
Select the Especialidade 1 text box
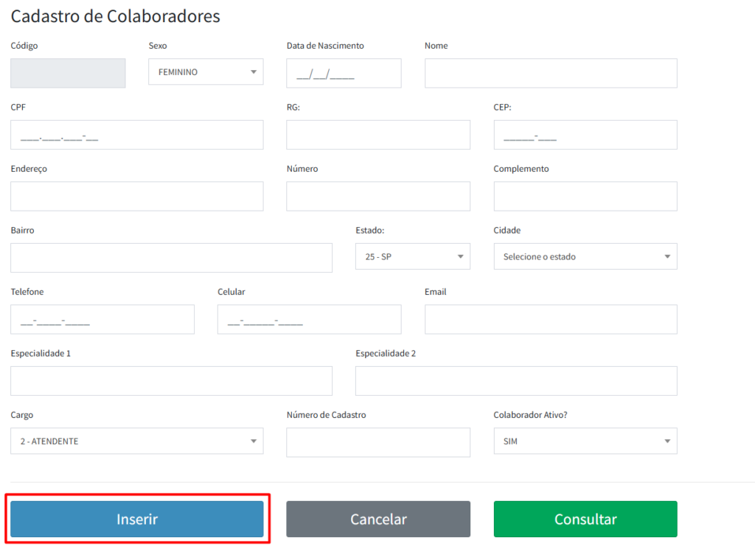click(x=171, y=381)
